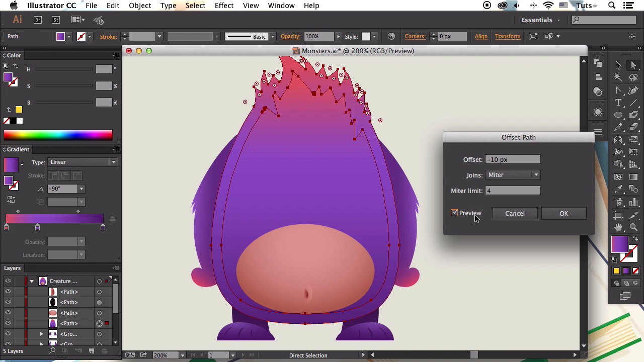644x362 pixels.
Task: Select the Zoom magnifier tool
Action: point(633,227)
